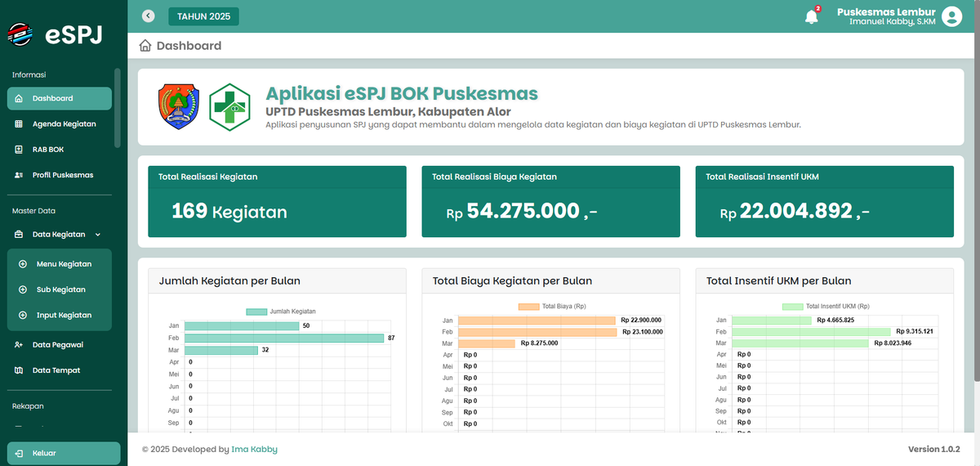Click the Profil Puskesmas people icon
The height and width of the screenshot is (466, 980).
(x=19, y=175)
